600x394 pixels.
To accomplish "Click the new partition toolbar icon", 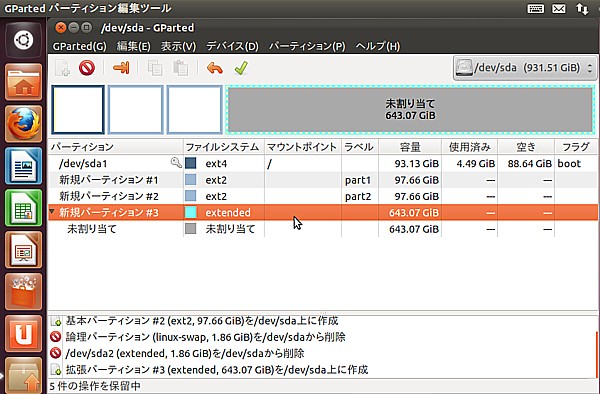I will pyautogui.click(x=62, y=68).
